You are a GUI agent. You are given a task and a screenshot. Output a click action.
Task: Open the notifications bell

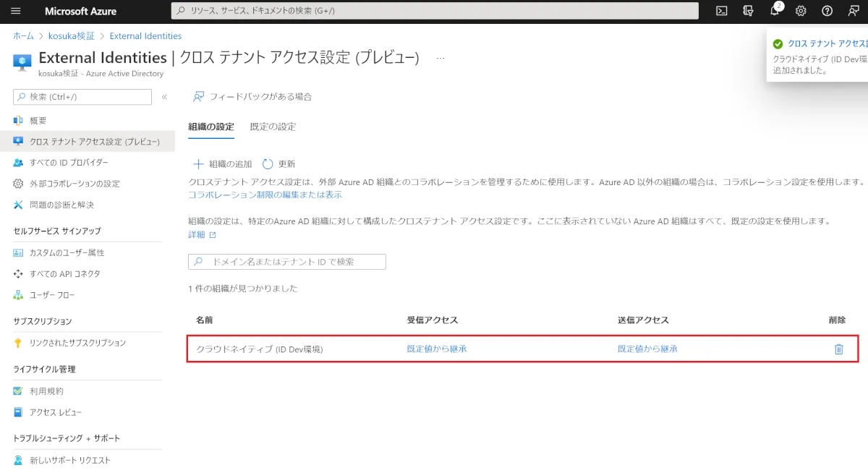[775, 11]
